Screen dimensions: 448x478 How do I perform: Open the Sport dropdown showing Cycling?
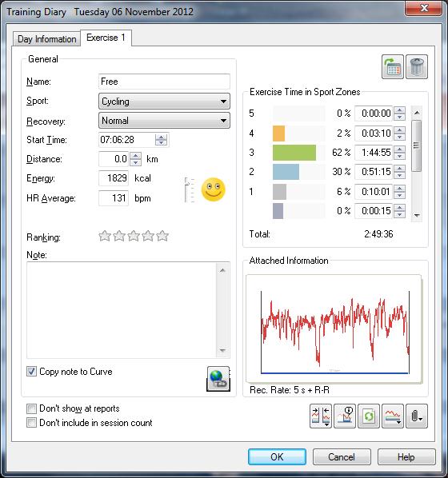(164, 102)
